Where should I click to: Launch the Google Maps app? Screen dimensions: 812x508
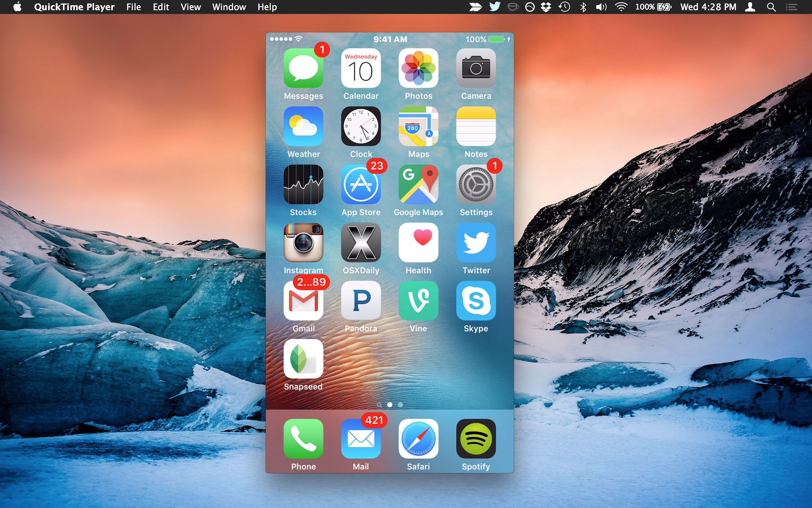pyautogui.click(x=419, y=184)
